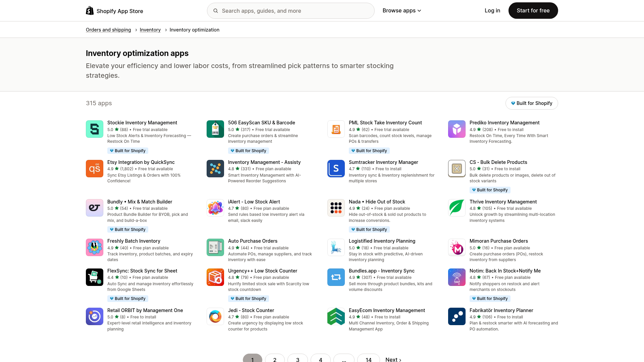Jump to results page 14
The width and height of the screenshot is (644, 362).
click(x=369, y=358)
